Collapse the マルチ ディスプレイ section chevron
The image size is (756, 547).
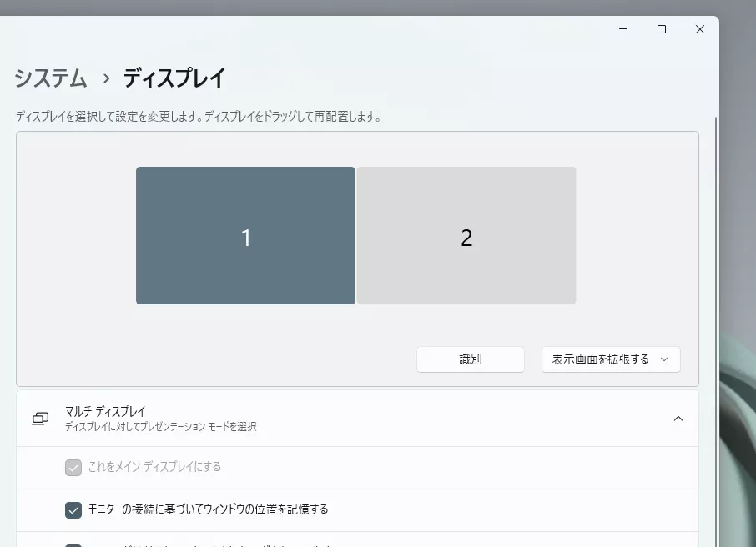[678, 419]
